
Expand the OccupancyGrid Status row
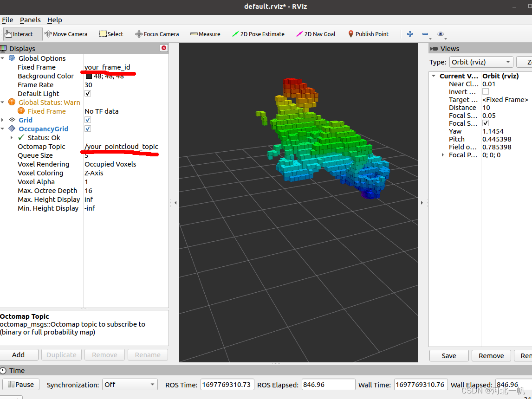coord(12,138)
